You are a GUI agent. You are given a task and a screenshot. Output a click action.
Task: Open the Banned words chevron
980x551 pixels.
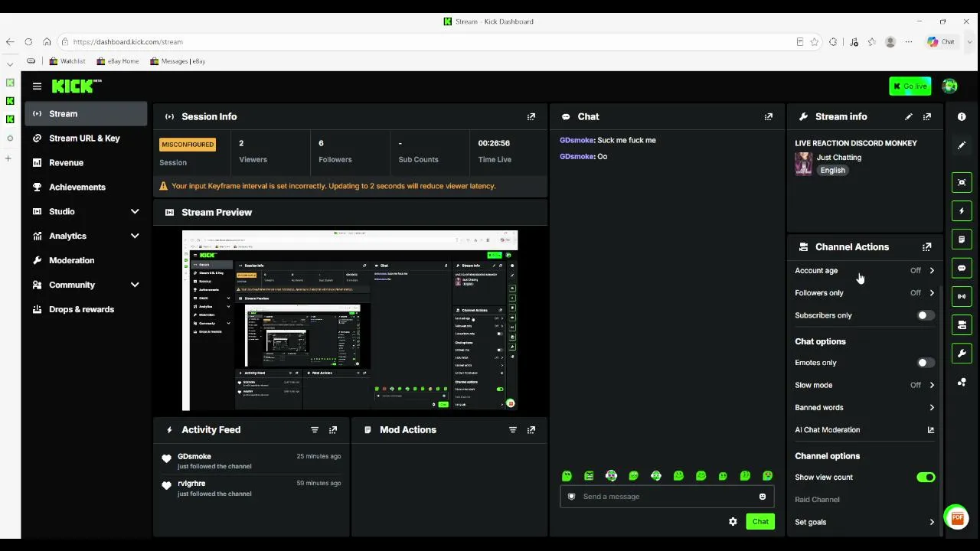click(x=932, y=408)
